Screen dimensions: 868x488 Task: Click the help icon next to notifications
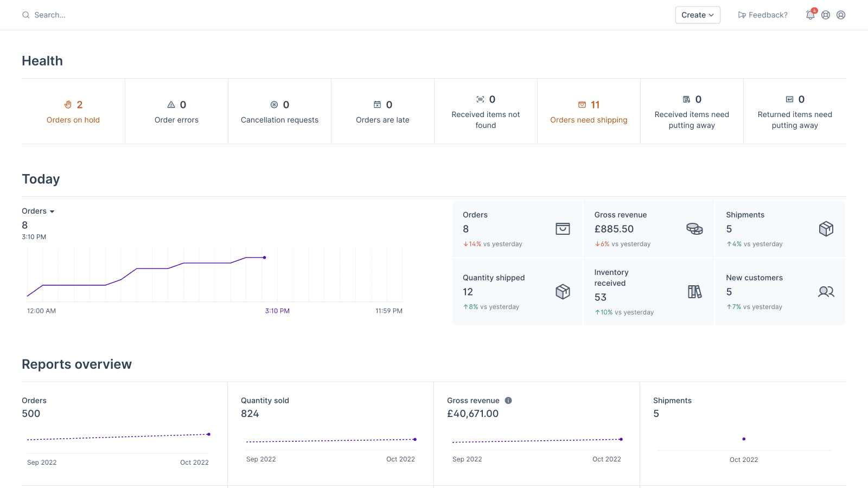pyautogui.click(x=825, y=15)
